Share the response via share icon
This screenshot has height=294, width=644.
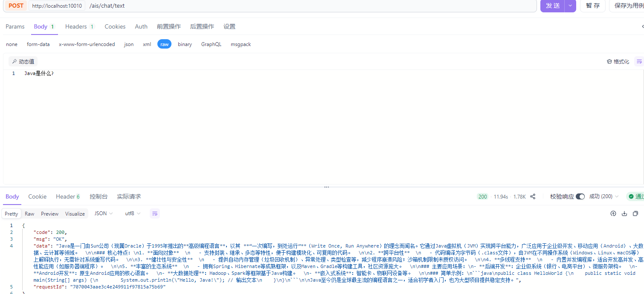(533, 196)
